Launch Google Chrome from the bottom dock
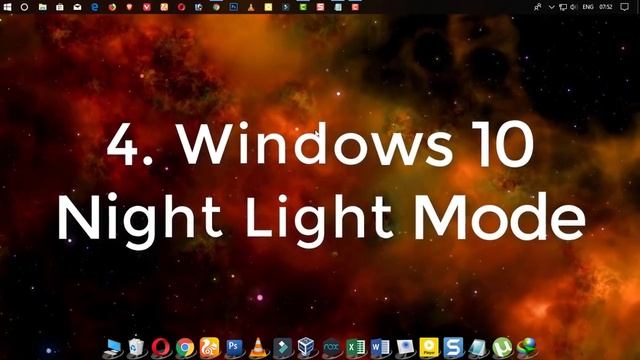Screen dimensions: 640x360 (x=185, y=348)
